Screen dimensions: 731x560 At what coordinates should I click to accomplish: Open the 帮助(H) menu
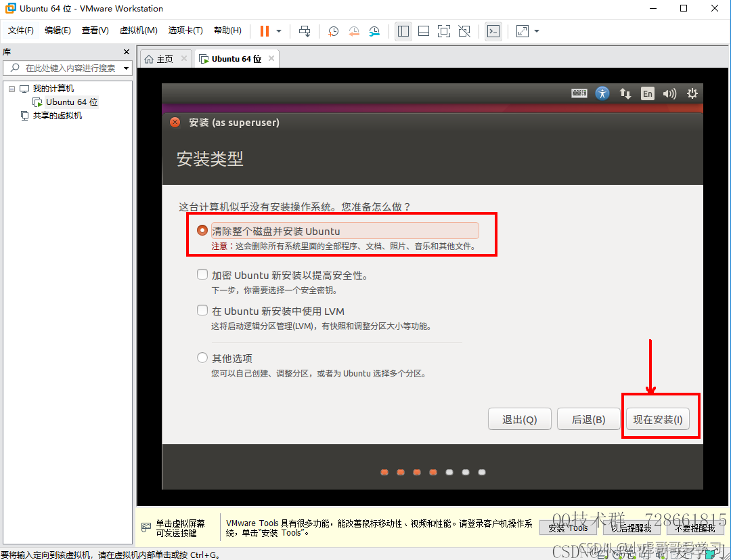pyautogui.click(x=227, y=30)
